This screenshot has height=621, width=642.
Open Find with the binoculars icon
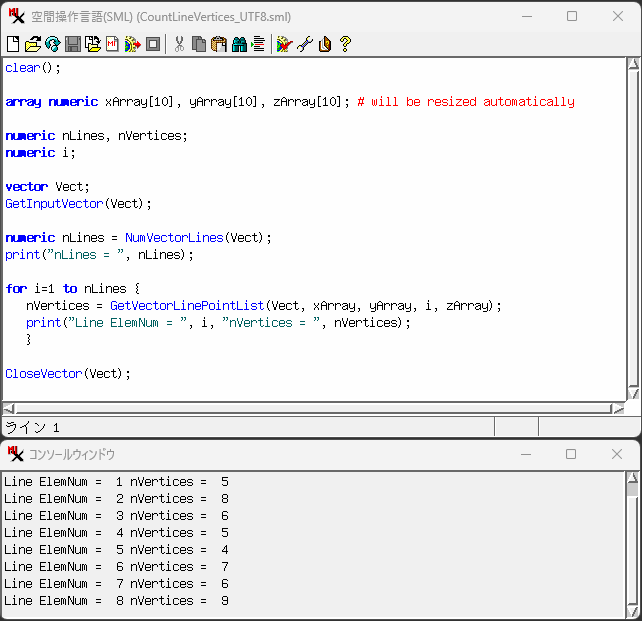tap(239, 44)
